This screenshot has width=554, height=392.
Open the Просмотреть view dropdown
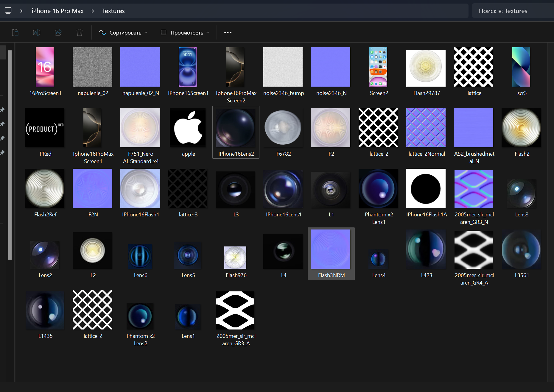[185, 32]
